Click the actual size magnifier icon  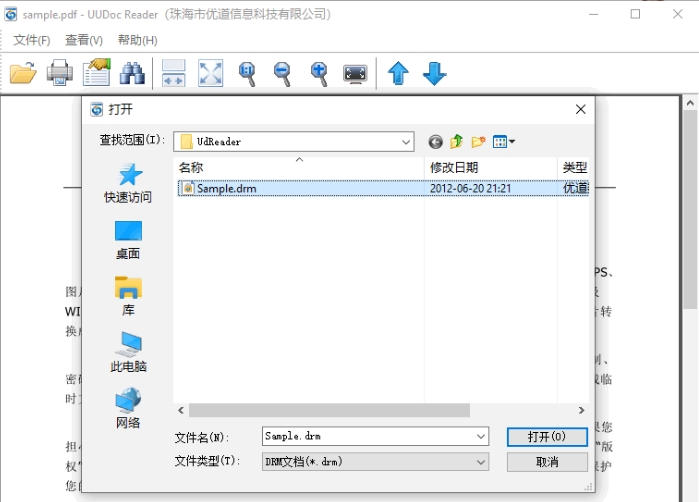(x=247, y=74)
